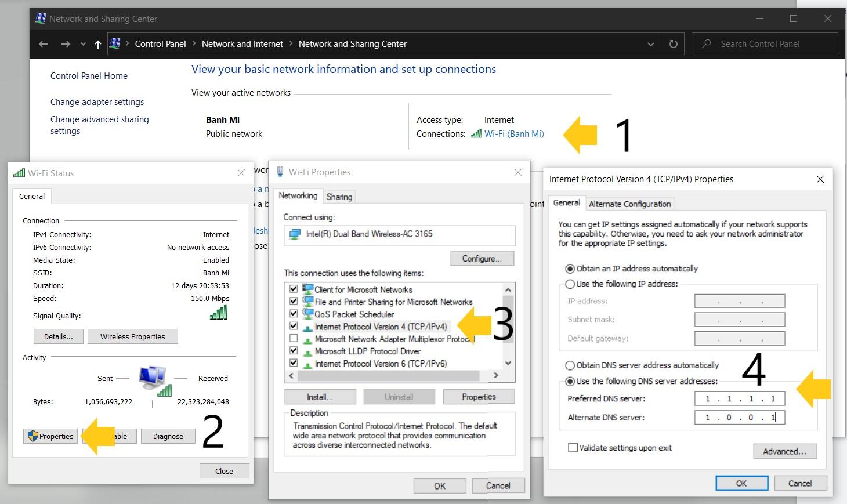The image size is (847, 504).
Task: Click the search magnifier icon
Action: (706, 44)
